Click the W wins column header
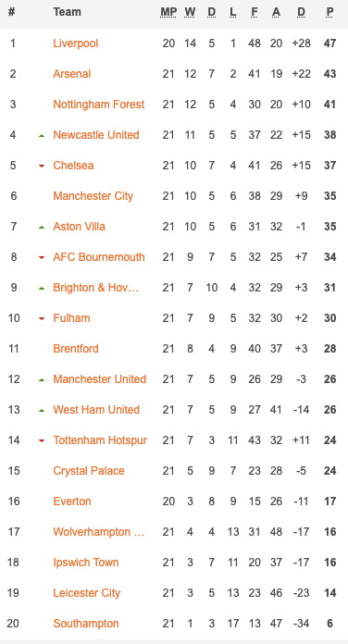 pyautogui.click(x=190, y=12)
